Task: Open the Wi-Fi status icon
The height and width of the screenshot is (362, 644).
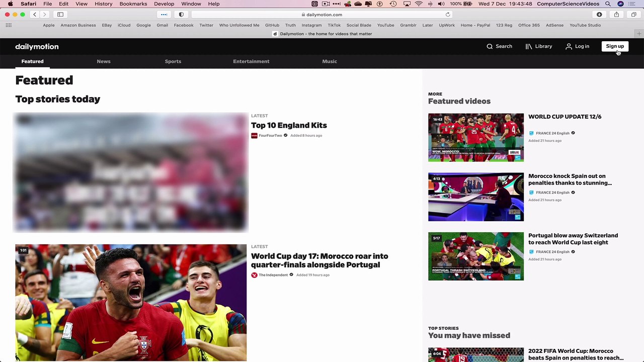Action: pyautogui.click(x=419, y=4)
